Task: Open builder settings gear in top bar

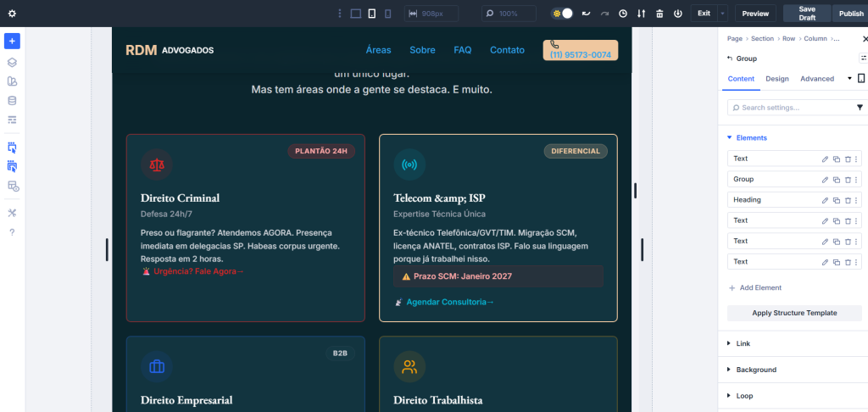Action: [x=12, y=14]
